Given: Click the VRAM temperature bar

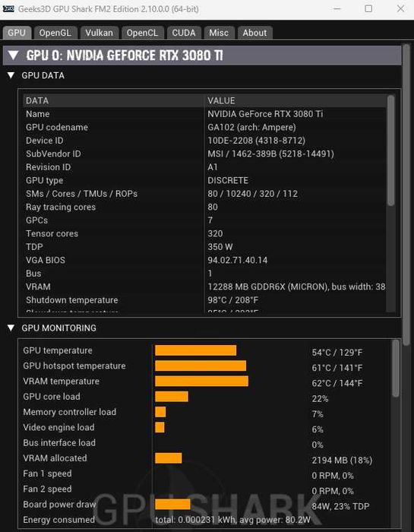Looking at the screenshot, I should 201,381.
